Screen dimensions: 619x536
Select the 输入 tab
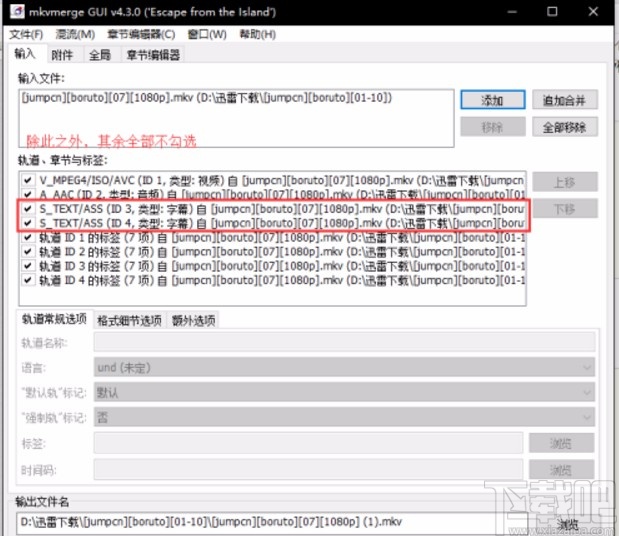pos(25,54)
